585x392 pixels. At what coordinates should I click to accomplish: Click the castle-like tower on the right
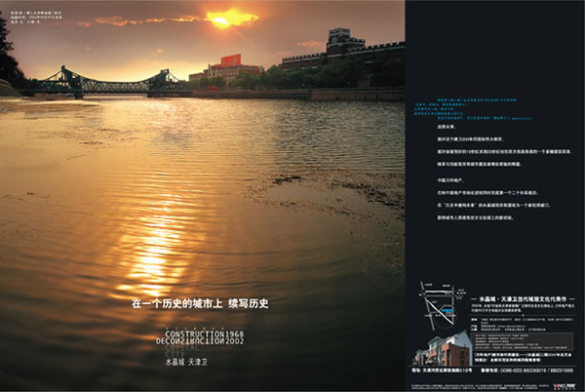[344, 43]
